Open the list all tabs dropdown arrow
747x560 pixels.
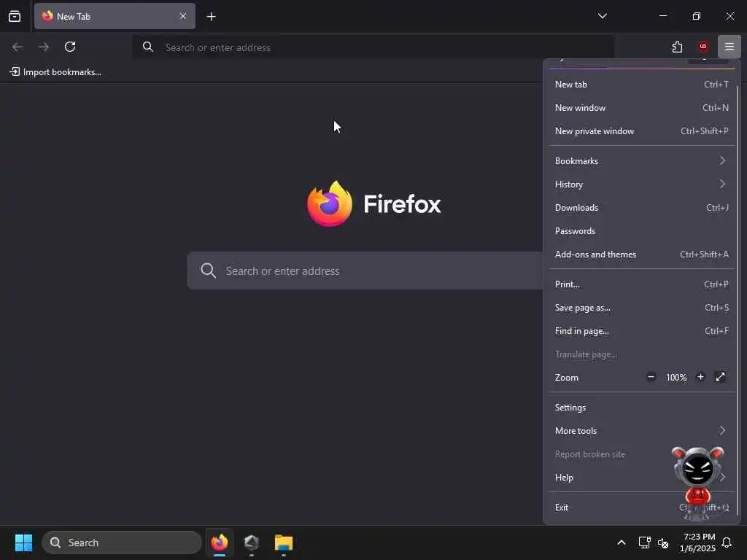tap(602, 16)
